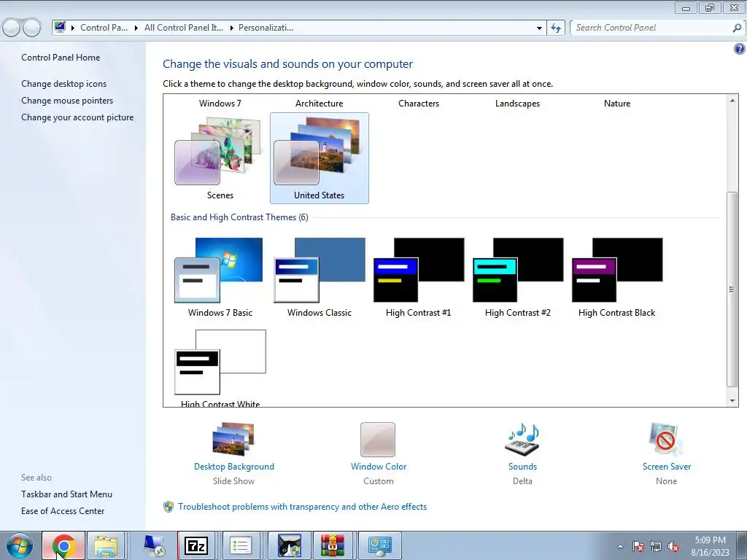Open Change mouse pointers

tap(67, 101)
